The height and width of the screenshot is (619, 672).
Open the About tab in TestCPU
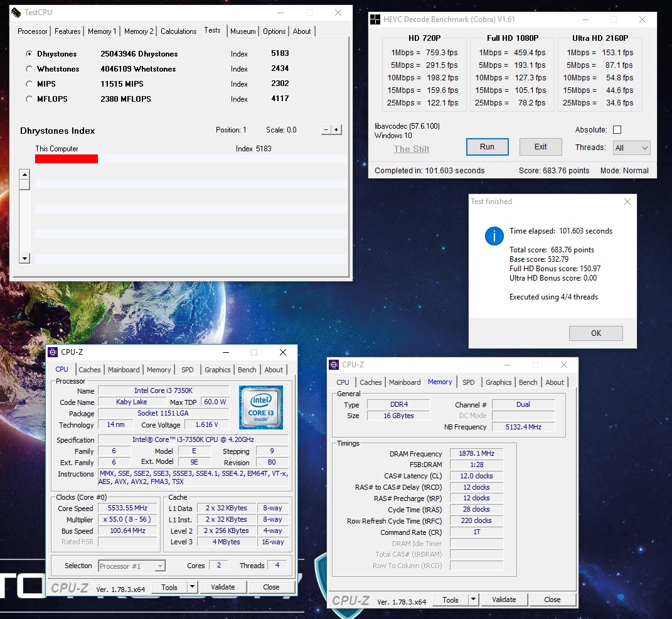302,31
